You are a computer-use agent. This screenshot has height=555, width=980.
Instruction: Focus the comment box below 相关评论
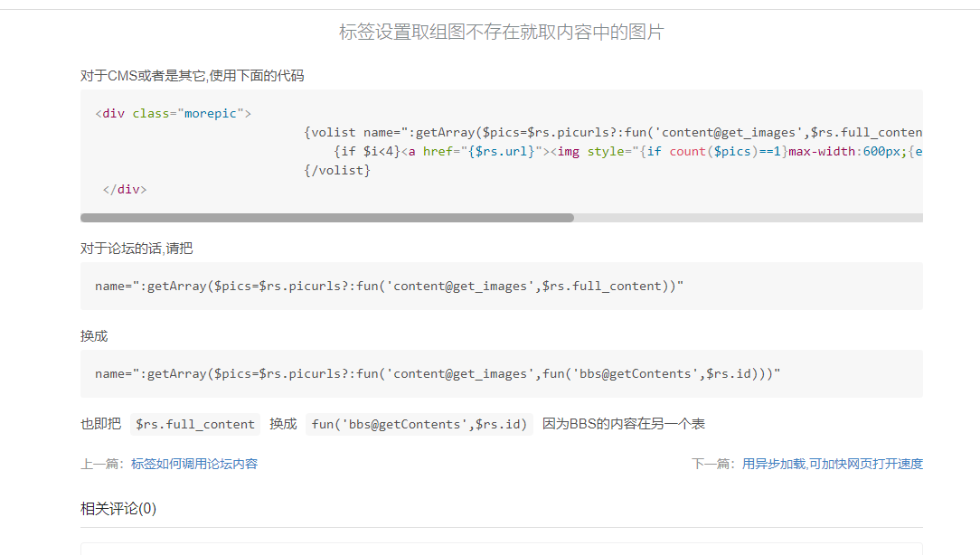502,549
